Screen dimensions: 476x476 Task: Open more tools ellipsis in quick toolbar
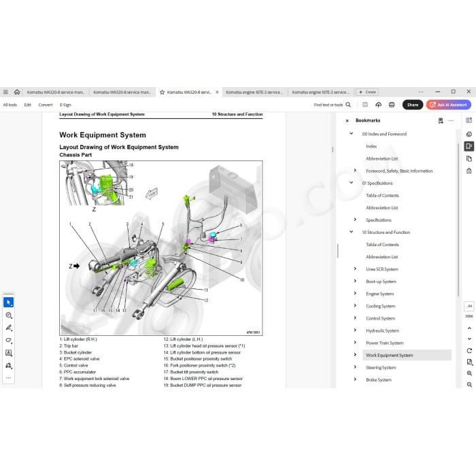(8, 377)
